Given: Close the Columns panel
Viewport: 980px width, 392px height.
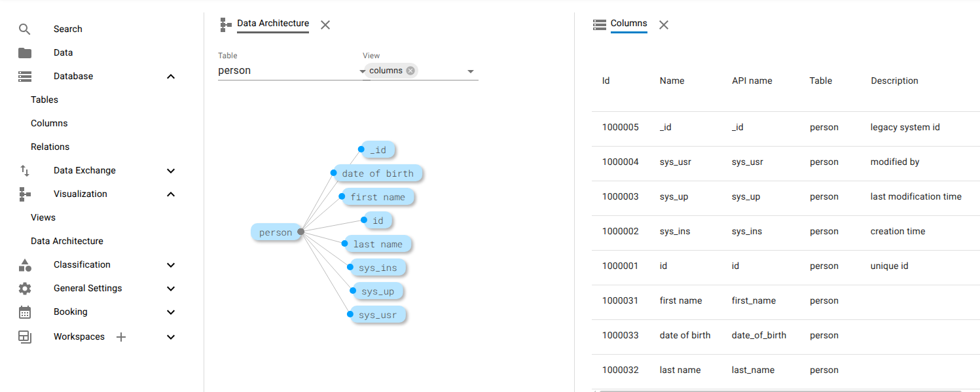Looking at the screenshot, I should click(664, 25).
